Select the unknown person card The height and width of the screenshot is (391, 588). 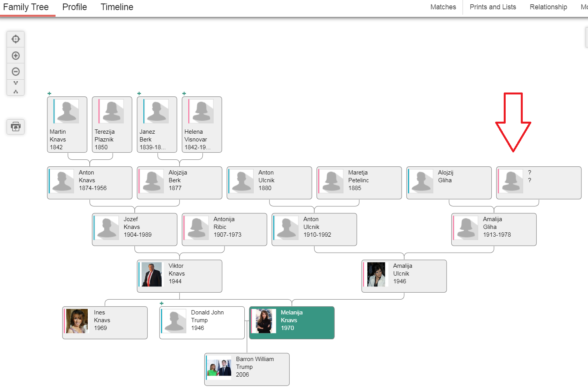pos(539,183)
